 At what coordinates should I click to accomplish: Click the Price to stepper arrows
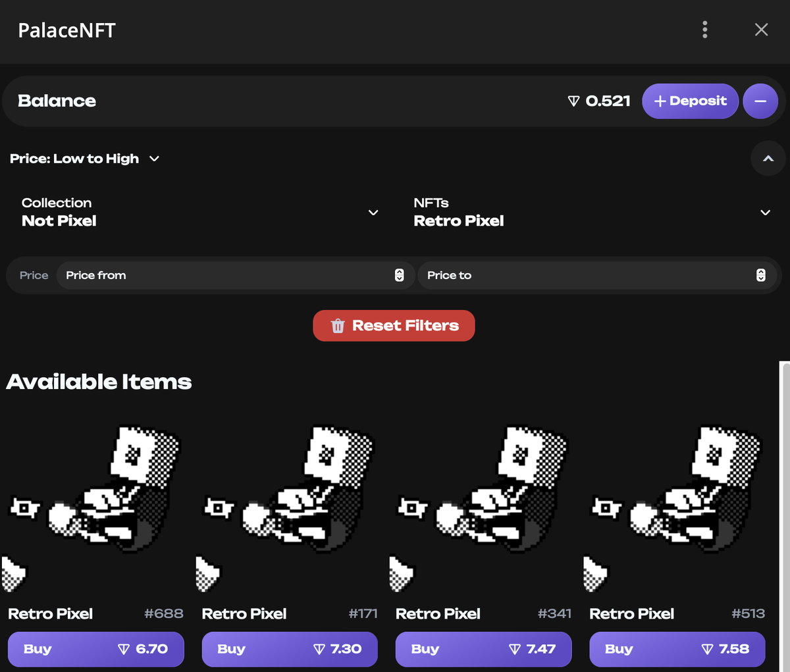[x=760, y=275]
